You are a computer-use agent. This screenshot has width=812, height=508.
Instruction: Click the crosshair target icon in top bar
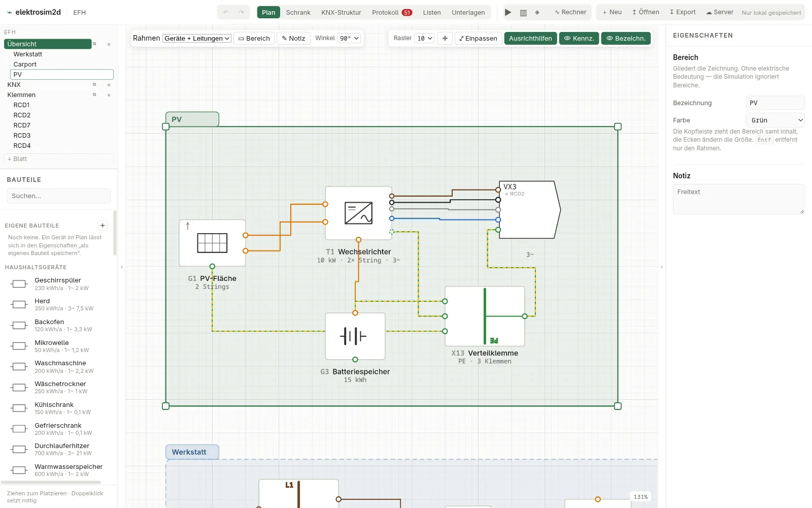tap(537, 13)
